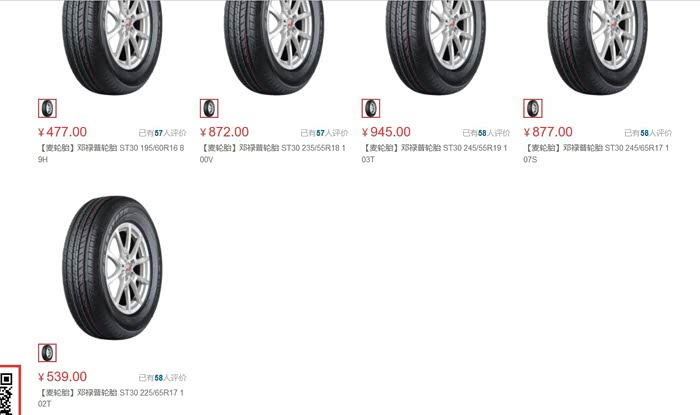
Task: View 58 reviews for ¥877.00 tire
Action: click(x=648, y=133)
